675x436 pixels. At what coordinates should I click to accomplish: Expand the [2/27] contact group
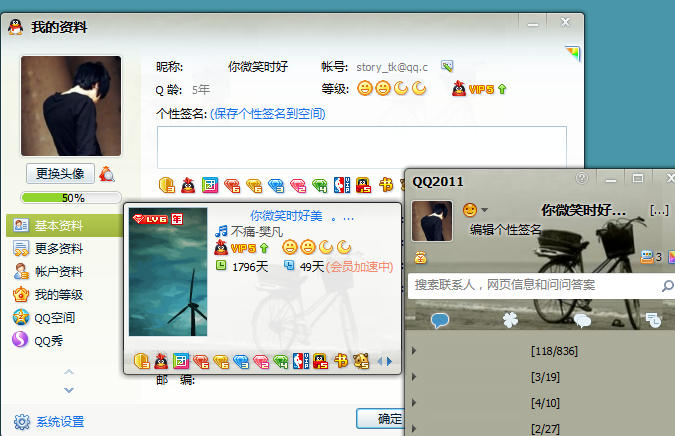point(414,429)
